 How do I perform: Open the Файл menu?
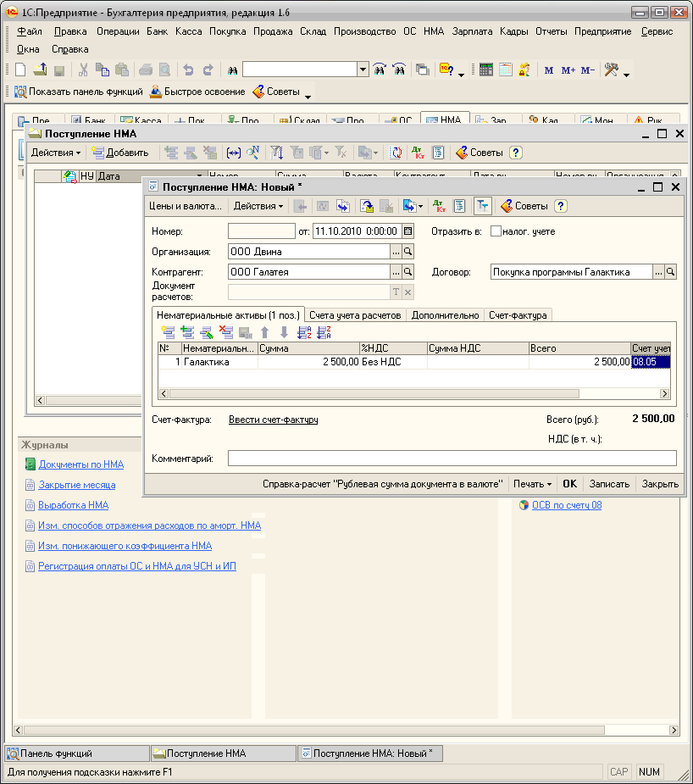pyautogui.click(x=30, y=31)
